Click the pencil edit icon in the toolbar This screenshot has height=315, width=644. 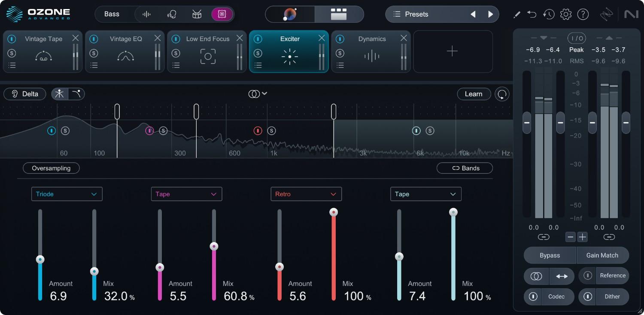516,14
